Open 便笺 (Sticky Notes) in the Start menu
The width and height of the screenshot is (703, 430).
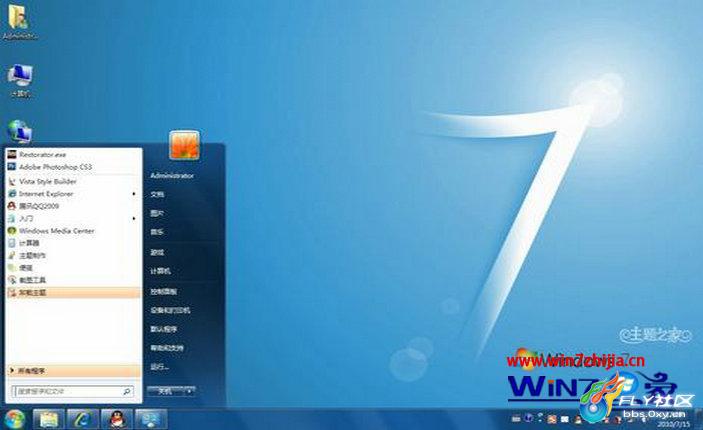tap(74, 268)
